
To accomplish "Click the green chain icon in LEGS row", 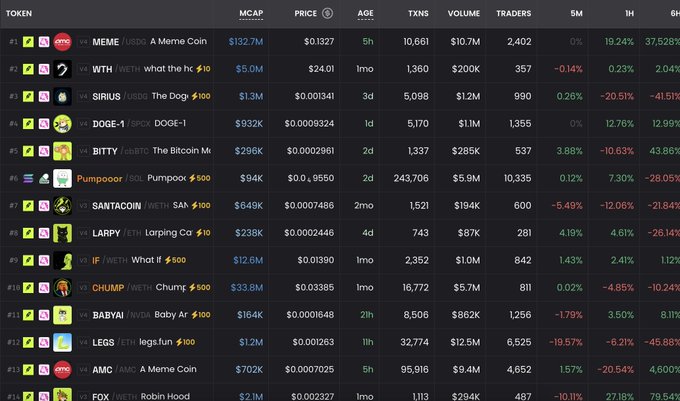I will (28, 342).
